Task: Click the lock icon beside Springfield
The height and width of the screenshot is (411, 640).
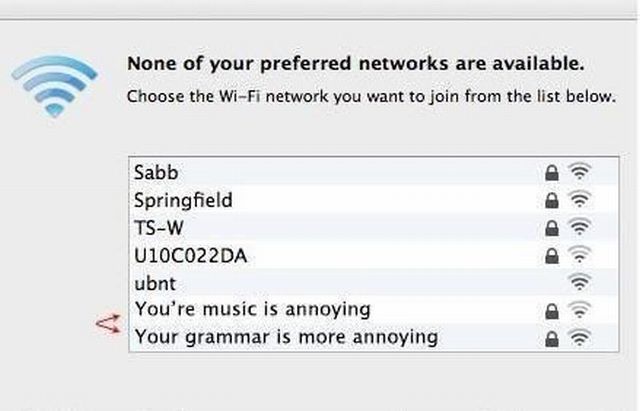Action: (x=551, y=200)
